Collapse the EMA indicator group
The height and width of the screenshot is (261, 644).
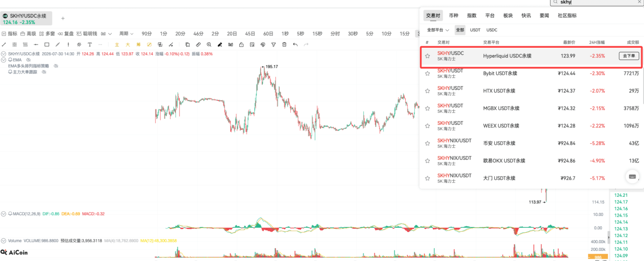click(3, 60)
